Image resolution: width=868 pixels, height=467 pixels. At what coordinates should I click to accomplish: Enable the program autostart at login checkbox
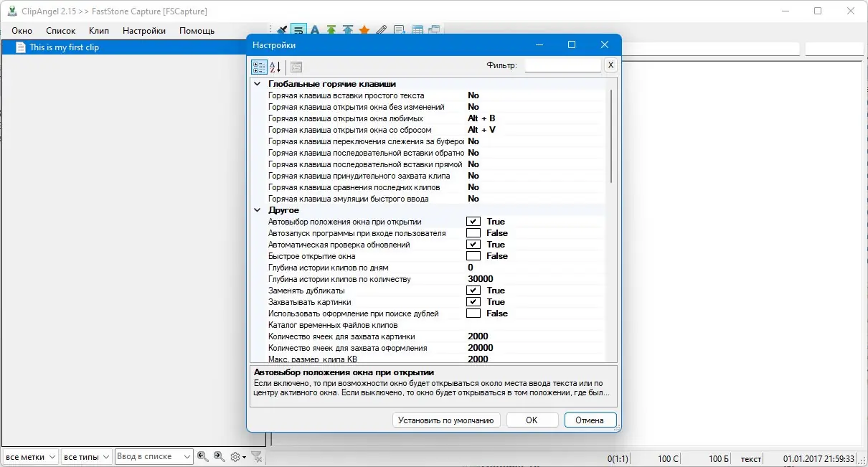tap(473, 233)
